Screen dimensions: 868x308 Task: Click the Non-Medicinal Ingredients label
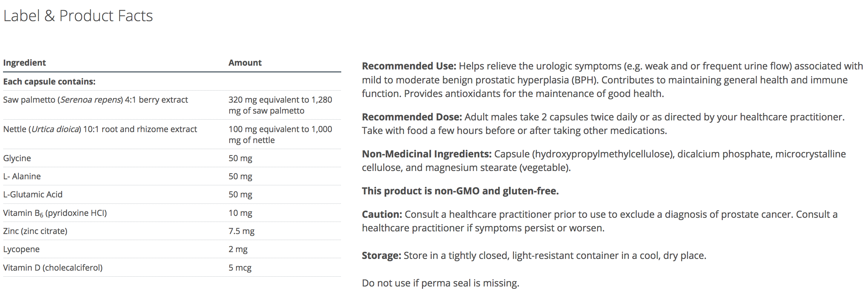click(x=426, y=154)
